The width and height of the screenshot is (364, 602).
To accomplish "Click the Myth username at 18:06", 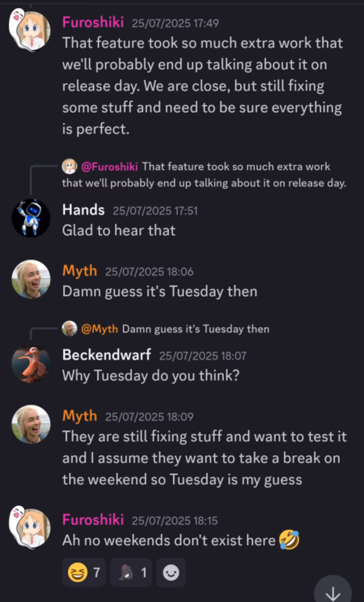I will pyautogui.click(x=79, y=271).
